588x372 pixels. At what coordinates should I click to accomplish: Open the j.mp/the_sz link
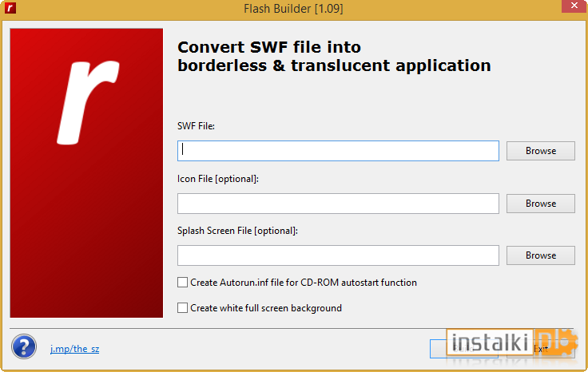74,349
